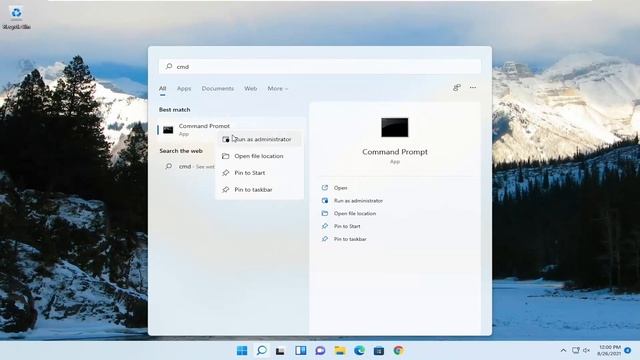Click the network icon in system tray
This screenshot has width=640, height=360.
coord(576,350)
